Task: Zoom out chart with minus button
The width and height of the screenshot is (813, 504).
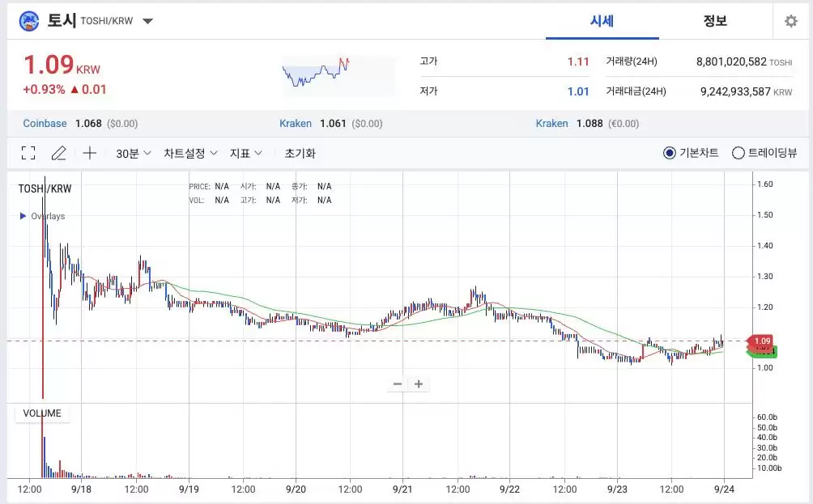Action: tap(398, 384)
